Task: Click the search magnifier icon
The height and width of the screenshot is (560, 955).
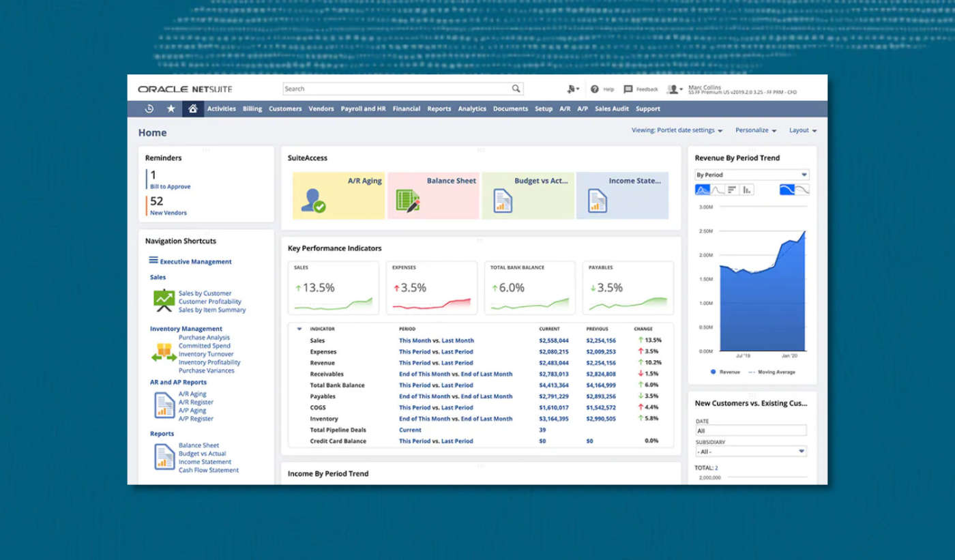Action: click(x=516, y=89)
